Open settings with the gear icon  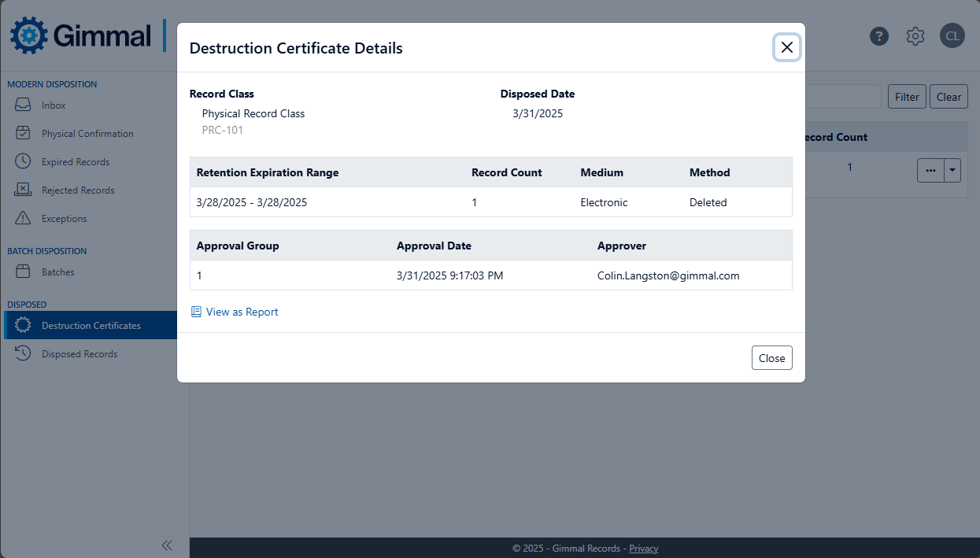click(915, 36)
